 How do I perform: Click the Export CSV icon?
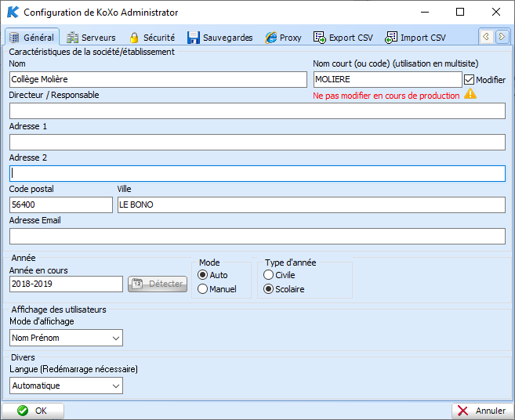(319, 38)
